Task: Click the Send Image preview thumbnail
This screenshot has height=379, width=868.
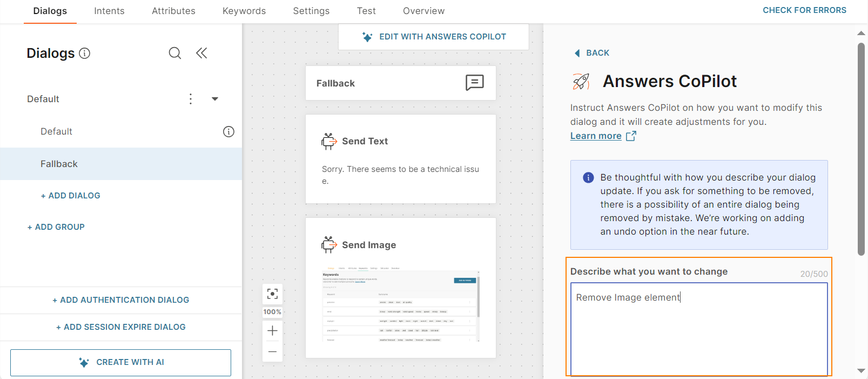Action: pyautogui.click(x=401, y=304)
